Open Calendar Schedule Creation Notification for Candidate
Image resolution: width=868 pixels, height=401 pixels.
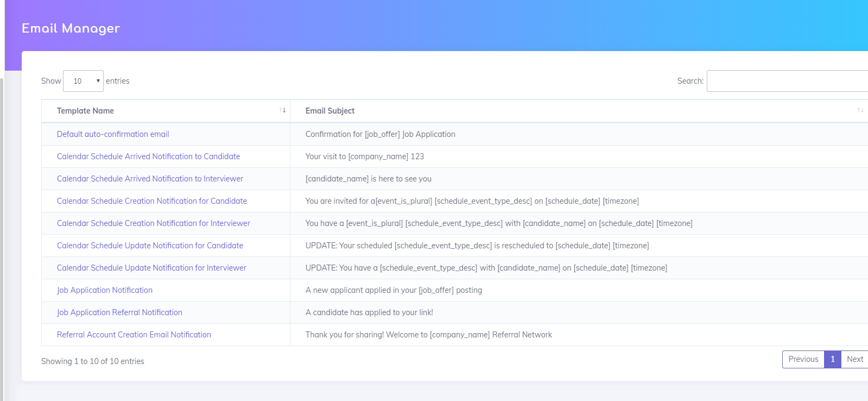(x=152, y=201)
